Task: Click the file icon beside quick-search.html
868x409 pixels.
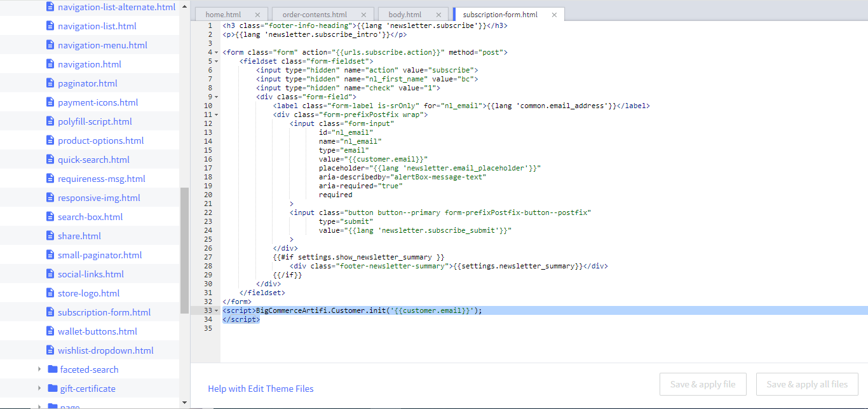Action: [51, 160]
